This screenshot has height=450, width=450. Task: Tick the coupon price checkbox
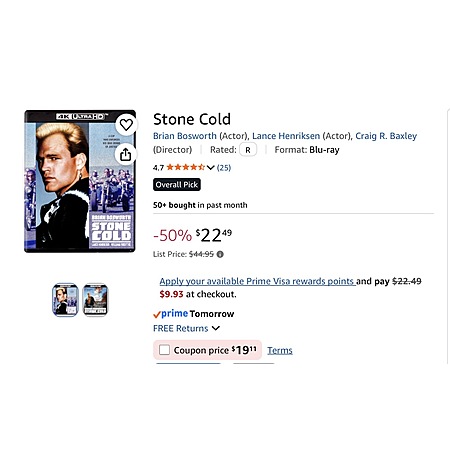pos(164,350)
